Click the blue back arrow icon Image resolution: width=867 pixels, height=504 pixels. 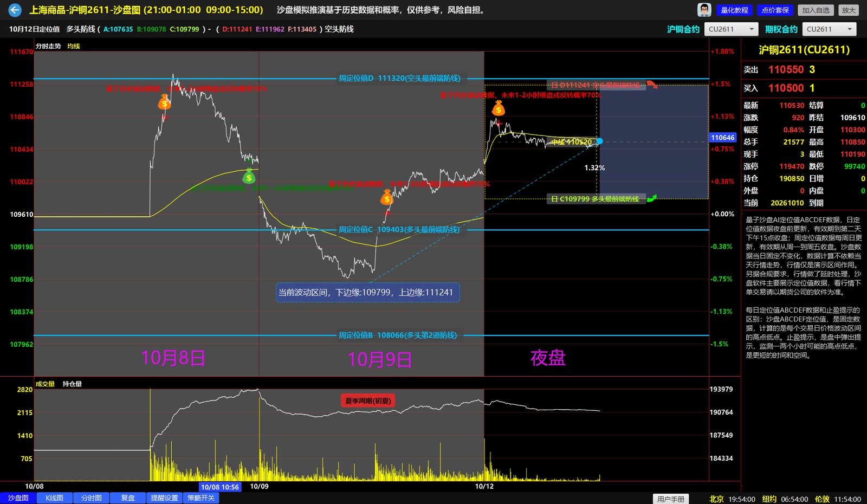pyautogui.click(x=15, y=10)
